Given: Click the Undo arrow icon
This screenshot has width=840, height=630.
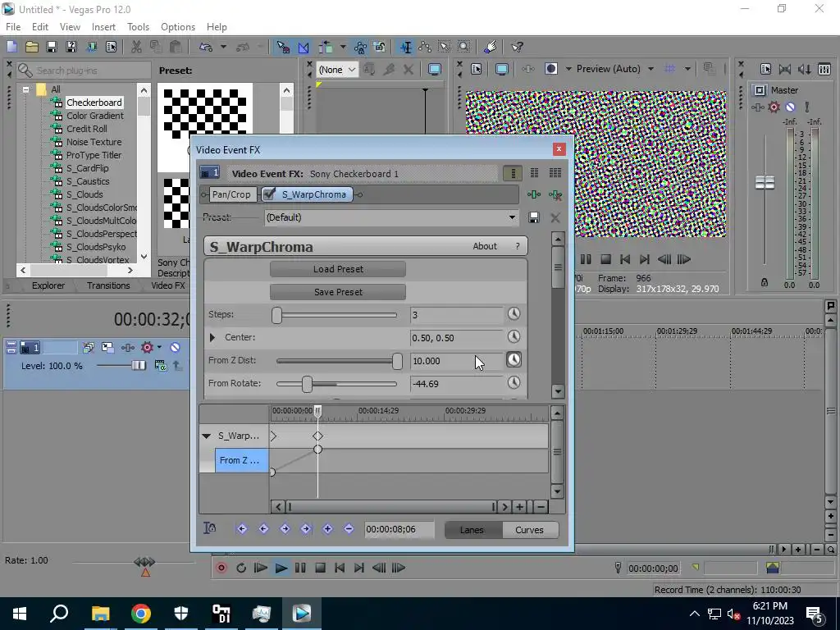Looking at the screenshot, I should pos(206,47).
